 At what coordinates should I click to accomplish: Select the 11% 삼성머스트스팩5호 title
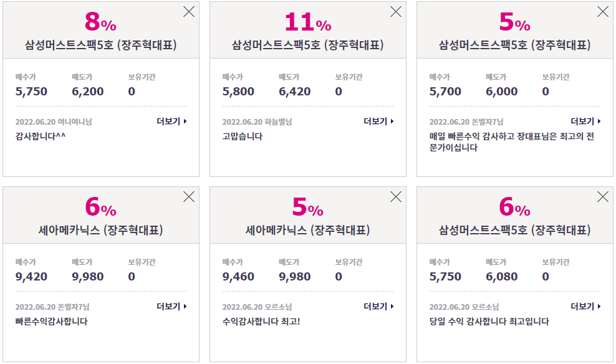[307, 45]
